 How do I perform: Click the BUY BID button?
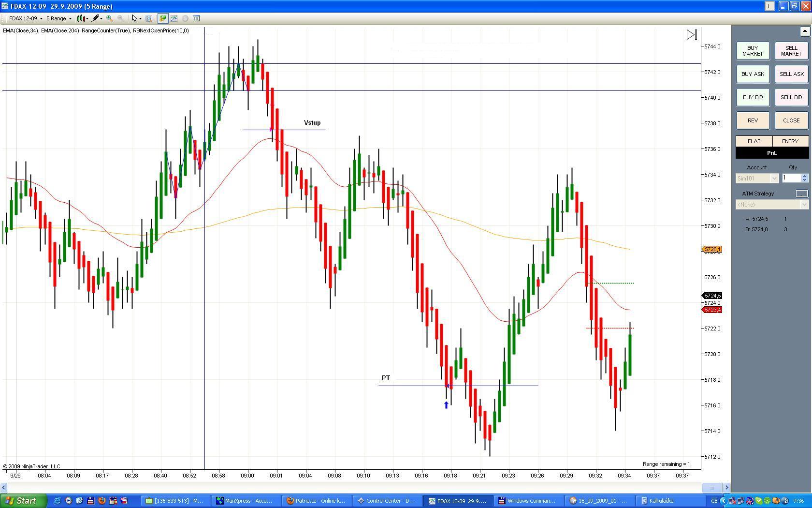tap(753, 97)
